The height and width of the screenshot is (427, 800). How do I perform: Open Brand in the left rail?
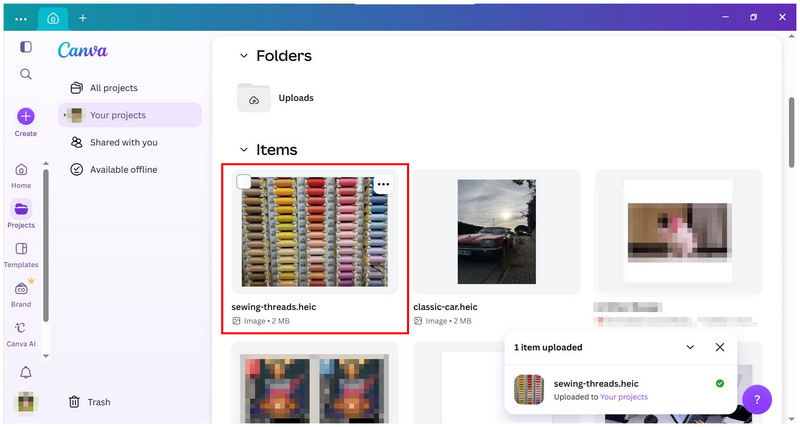click(21, 294)
